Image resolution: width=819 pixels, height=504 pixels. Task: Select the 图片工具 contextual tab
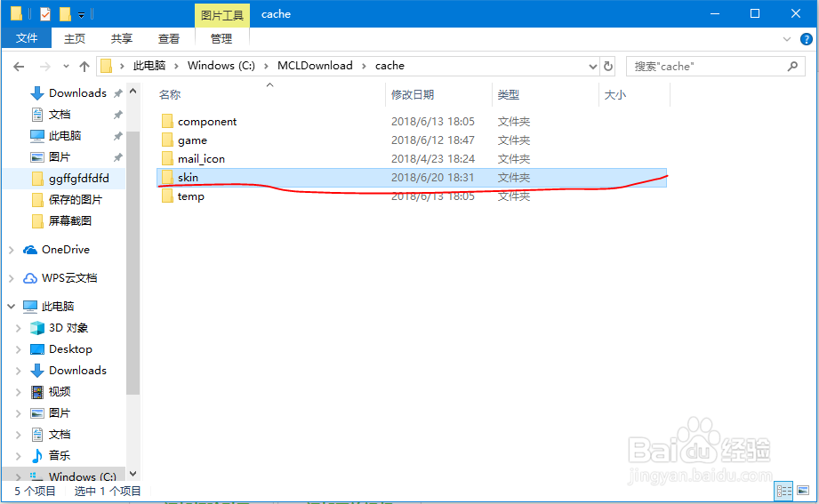(x=222, y=15)
